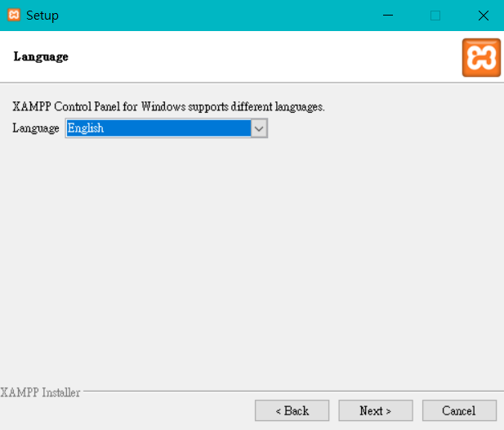
Task: Click the bold Language heading
Action: point(41,57)
